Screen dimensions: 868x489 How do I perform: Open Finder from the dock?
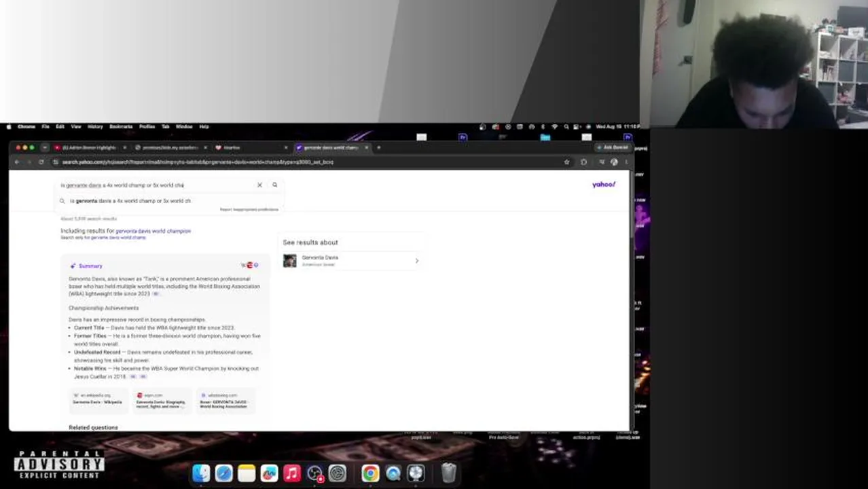click(x=201, y=473)
